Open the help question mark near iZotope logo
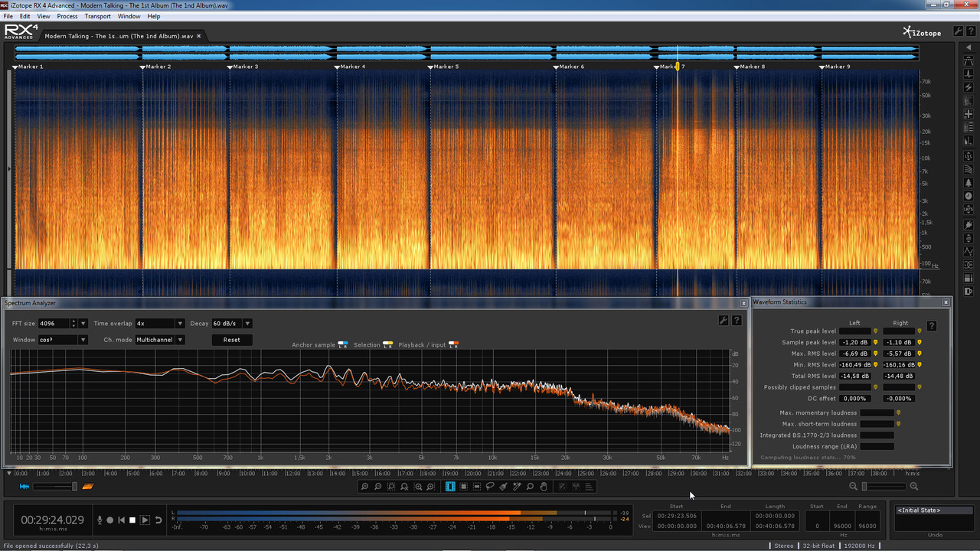This screenshot has height=551, width=980. pyautogui.click(x=970, y=31)
